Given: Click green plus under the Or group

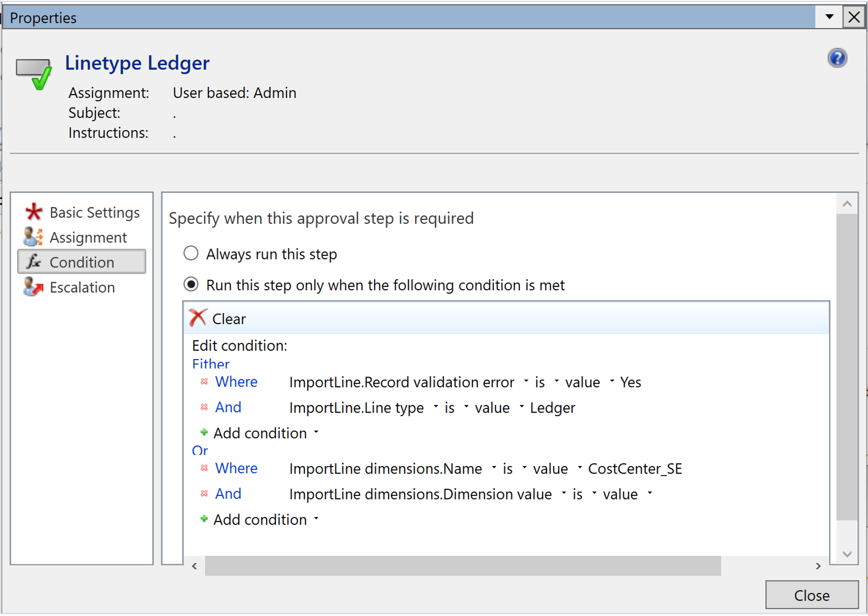Looking at the screenshot, I should [204, 519].
